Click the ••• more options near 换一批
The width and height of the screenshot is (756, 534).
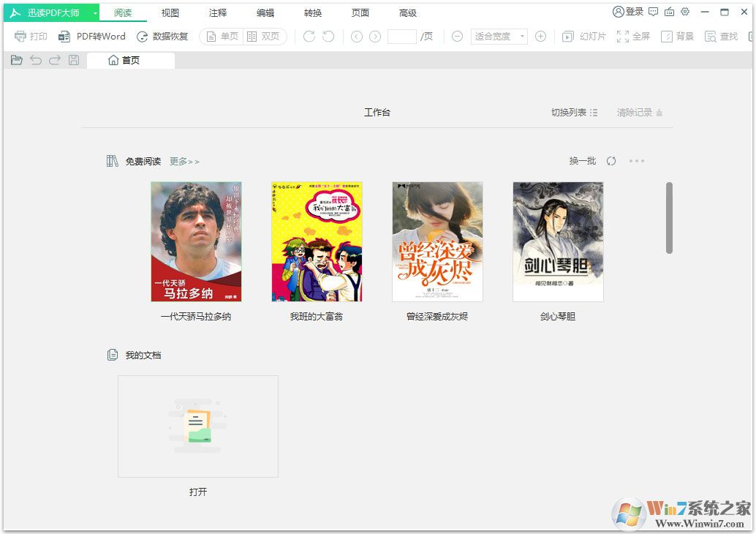coord(636,161)
